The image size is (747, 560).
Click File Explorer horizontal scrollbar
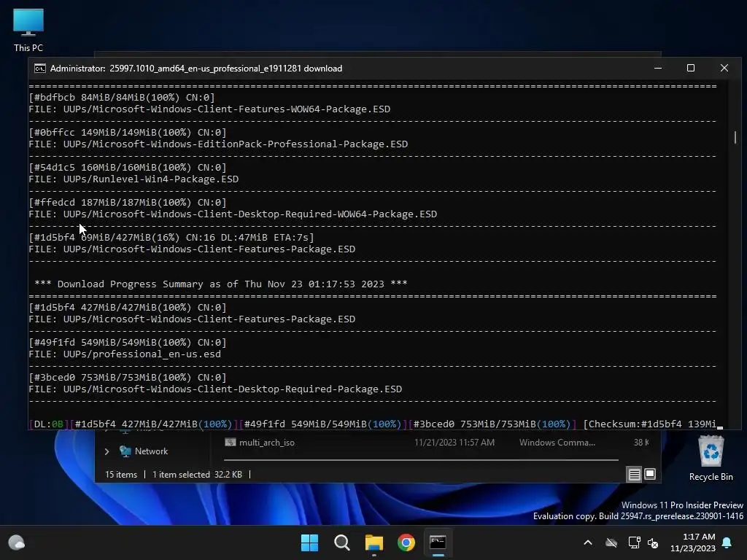pyautogui.click(x=421, y=460)
